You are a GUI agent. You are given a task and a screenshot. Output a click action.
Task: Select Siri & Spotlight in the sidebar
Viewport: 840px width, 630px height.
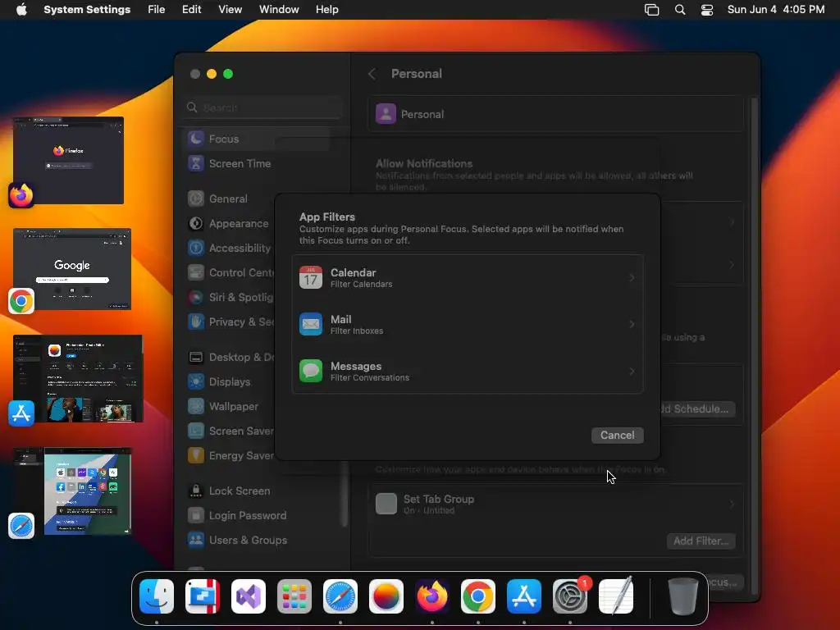[229, 297]
